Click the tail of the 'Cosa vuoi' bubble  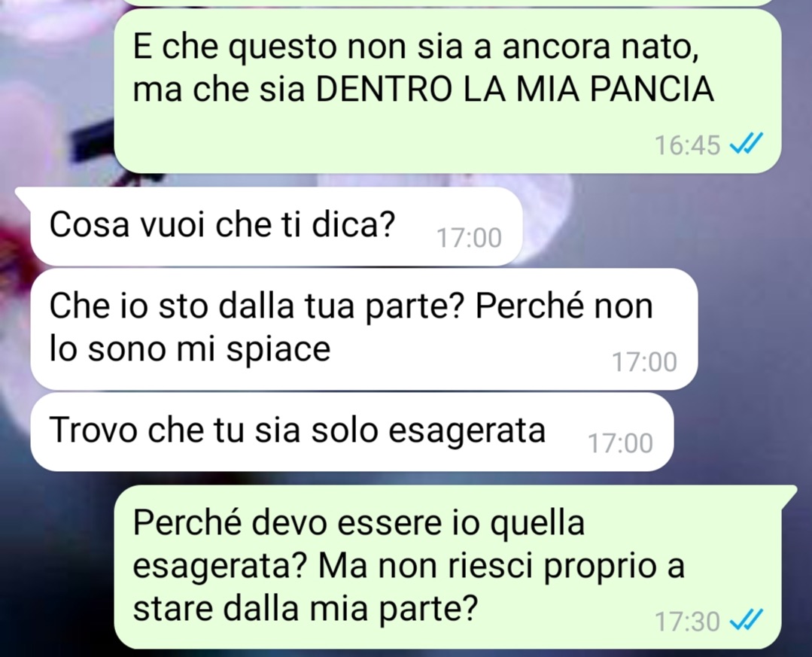pos(24,195)
